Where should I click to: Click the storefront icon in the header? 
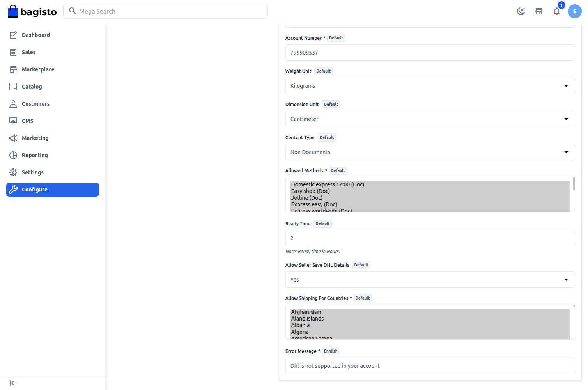pos(539,11)
